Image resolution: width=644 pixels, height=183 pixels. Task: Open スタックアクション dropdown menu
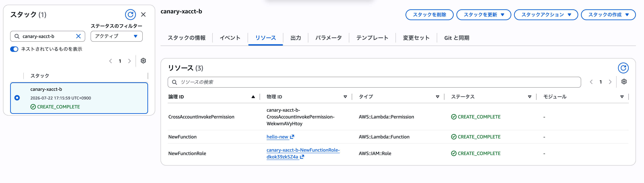[546, 15]
